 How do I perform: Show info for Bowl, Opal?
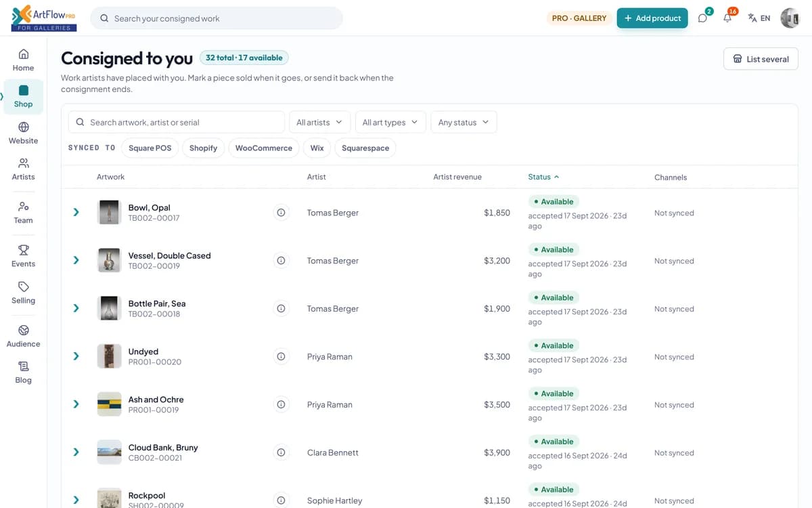[x=281, y=213]
